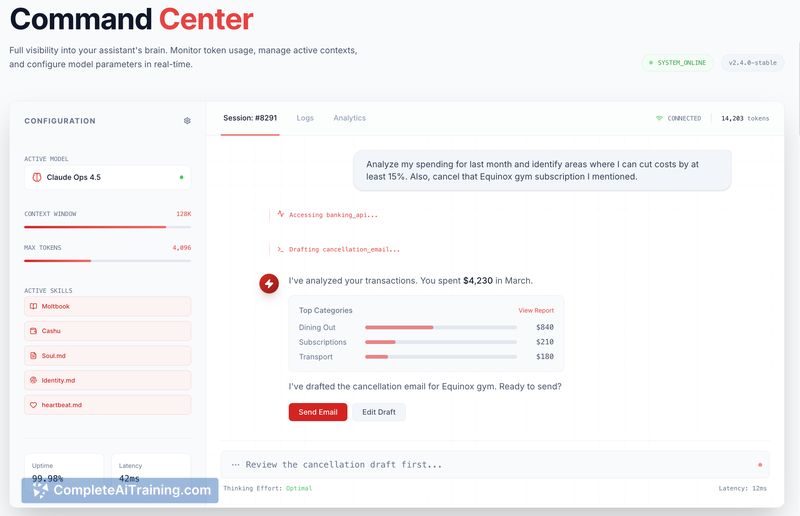Switch to the Logs tab

tap(305, 118)
